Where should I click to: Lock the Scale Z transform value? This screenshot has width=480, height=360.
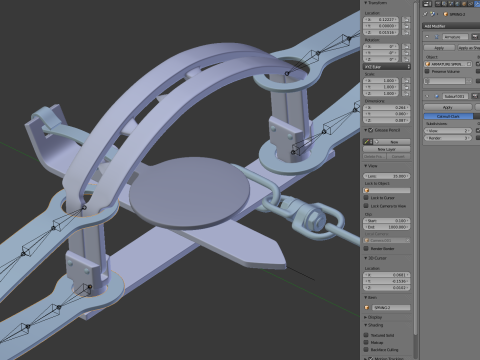(406, 93)
